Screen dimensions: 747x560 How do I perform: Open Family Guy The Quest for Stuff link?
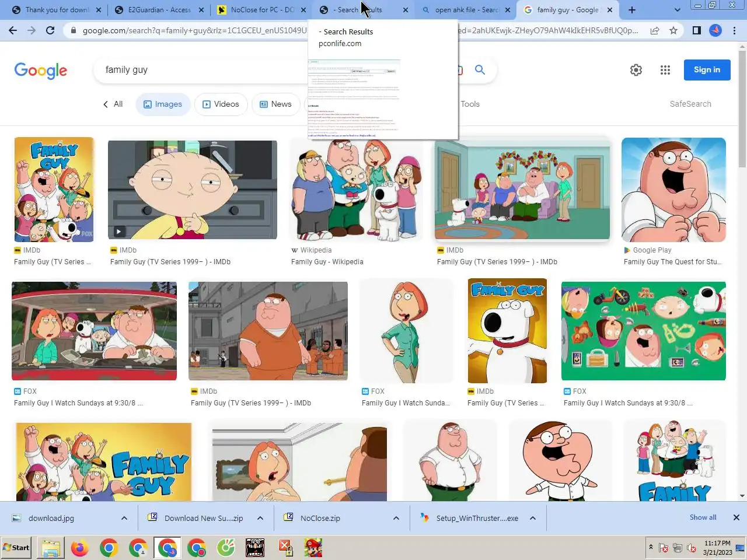point(672,262)
